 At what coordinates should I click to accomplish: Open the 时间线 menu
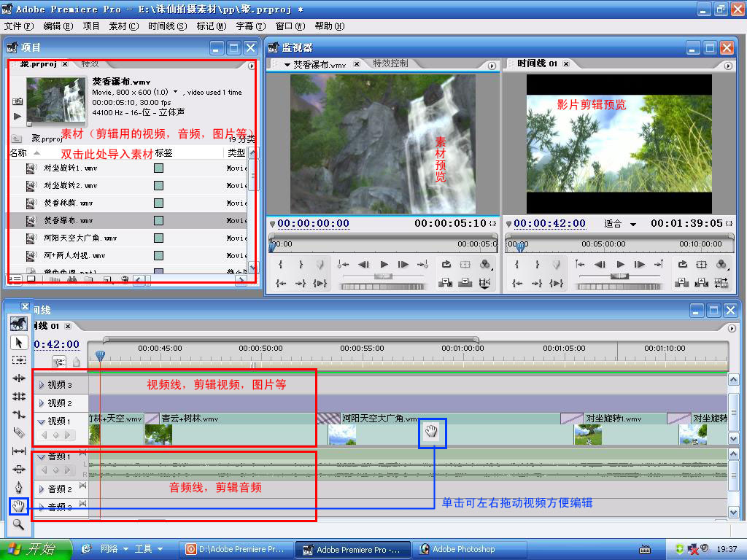167,26
